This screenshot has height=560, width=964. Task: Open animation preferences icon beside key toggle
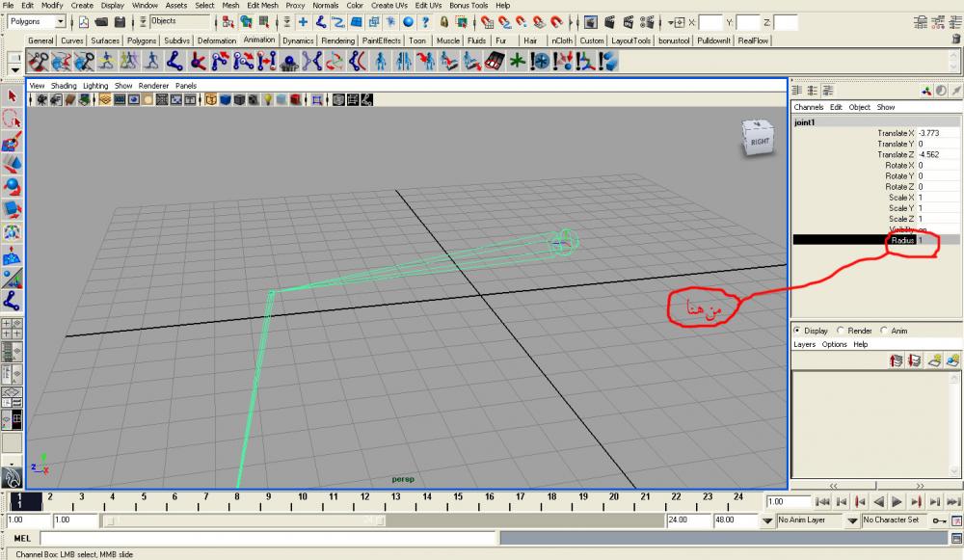click(x=956, y=520)
